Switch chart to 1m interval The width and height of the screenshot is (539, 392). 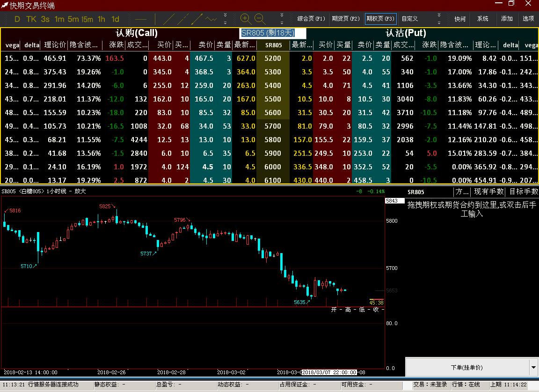(x=59, y=19)
